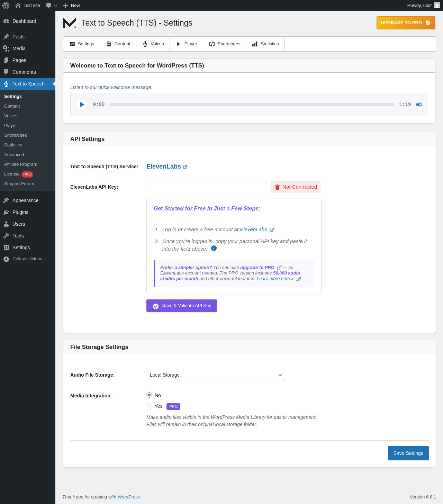Open the Audio File Storage dropdown
The height and width of the screenshot is (504, 443).
[x=216, y=375]
